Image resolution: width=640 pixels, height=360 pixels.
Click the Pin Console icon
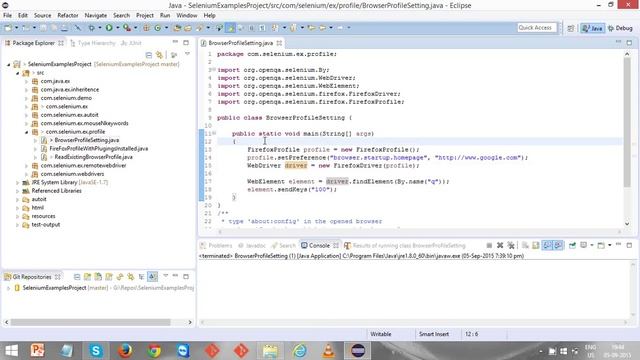[572, 245]
